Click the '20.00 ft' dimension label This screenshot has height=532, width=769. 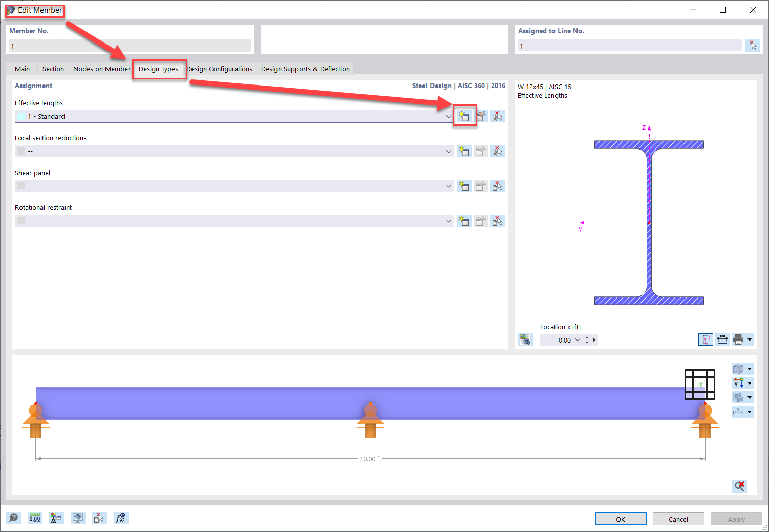tap(370, 459)
